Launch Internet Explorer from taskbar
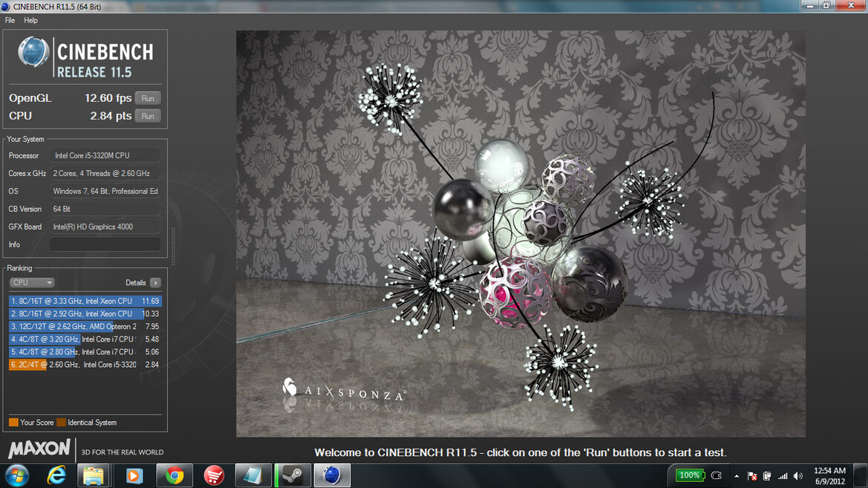This screenshot has width=868, height=488. click(56, 475)
